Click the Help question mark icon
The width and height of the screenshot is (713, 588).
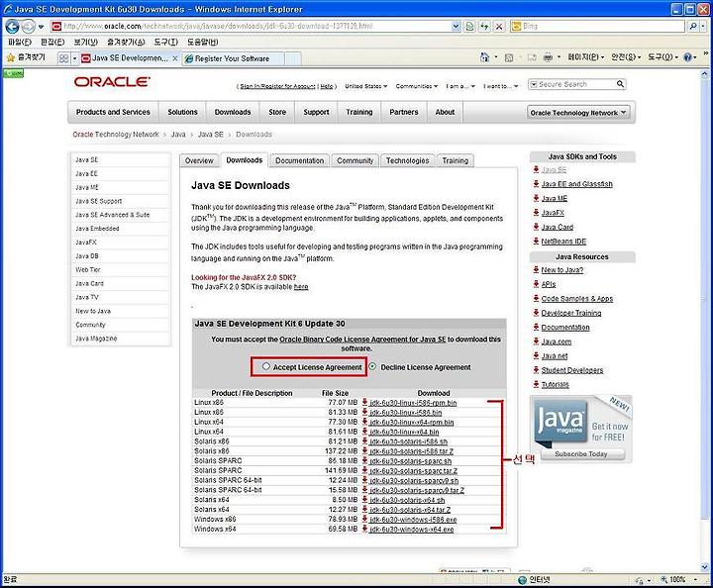[687, 57]
